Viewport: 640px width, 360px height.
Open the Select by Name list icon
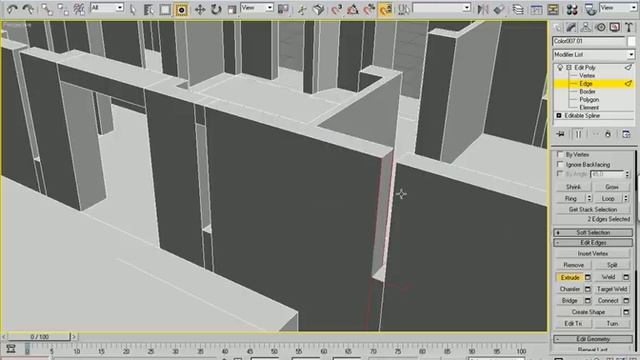[x=148, y=9]
